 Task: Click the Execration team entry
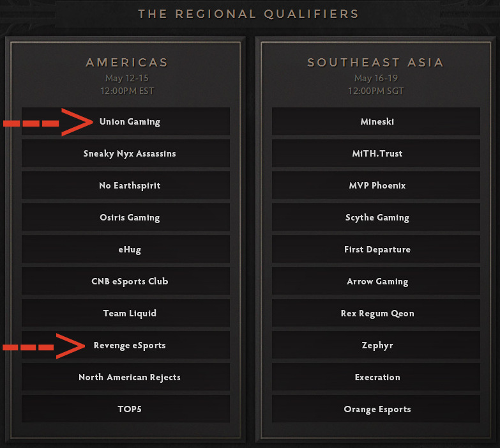tap(377, 377)
